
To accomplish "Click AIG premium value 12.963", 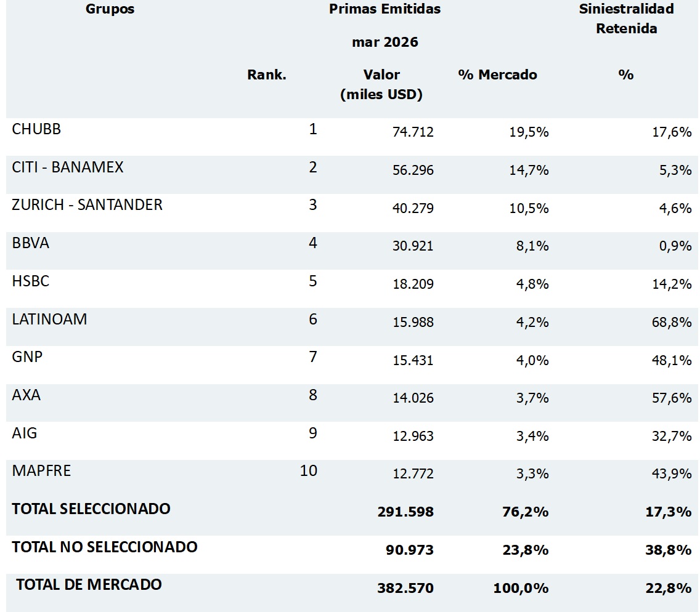I will coord(413,436).
